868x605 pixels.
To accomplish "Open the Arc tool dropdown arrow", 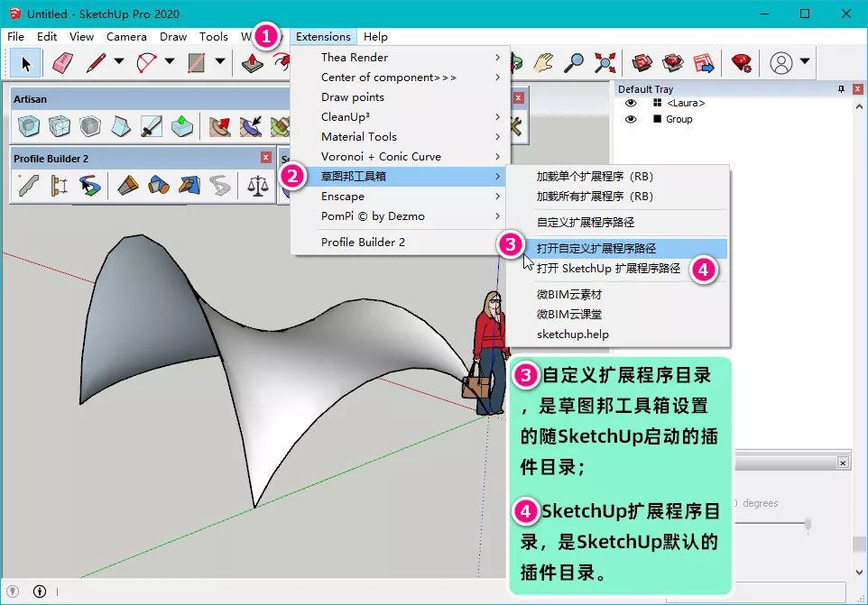I will tap(170, 60).
